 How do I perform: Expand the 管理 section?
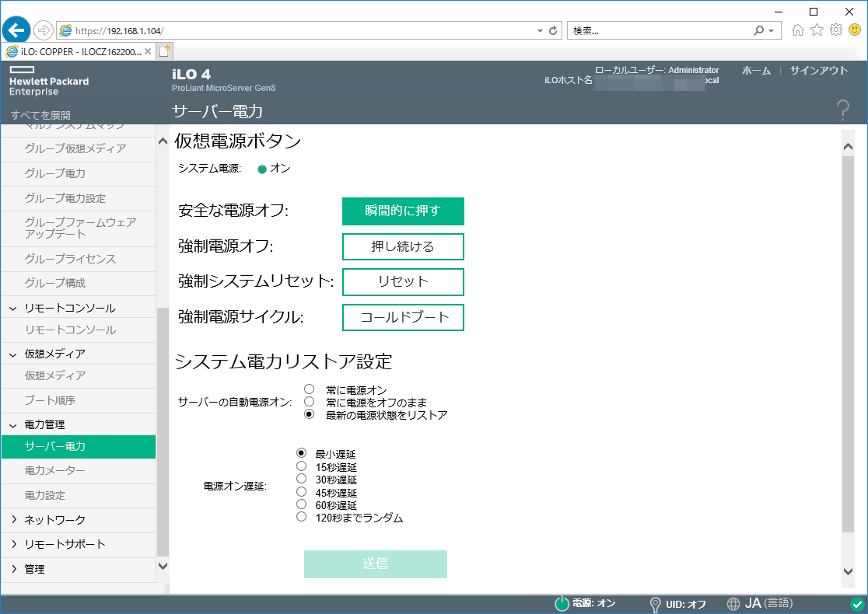[14, 569]
